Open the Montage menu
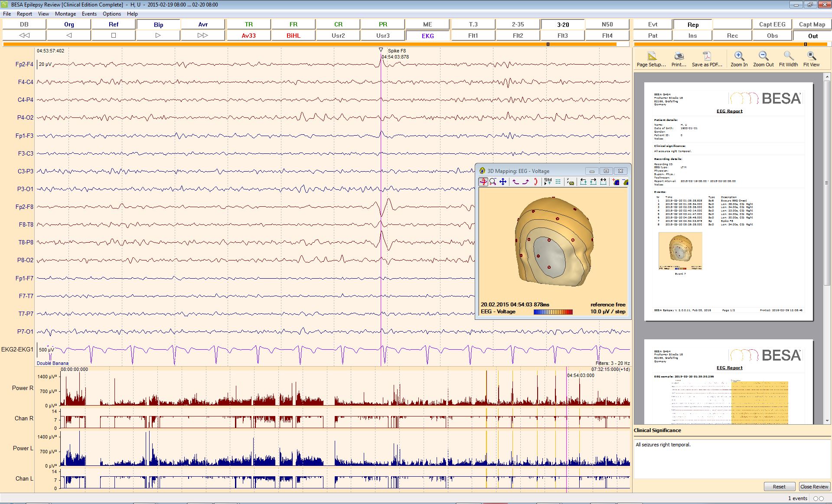Viewport: 832px width, 504px height. tap(65, 13)
